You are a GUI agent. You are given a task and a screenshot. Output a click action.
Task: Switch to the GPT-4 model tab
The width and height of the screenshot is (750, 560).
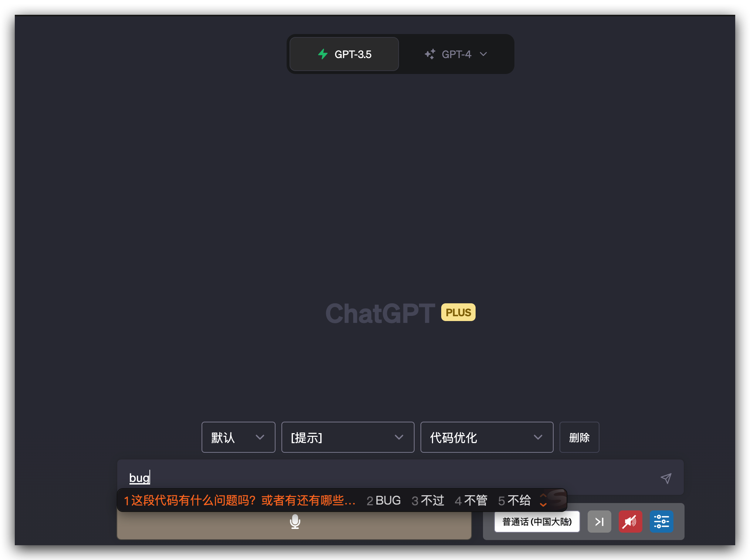(x=456, y=54)
